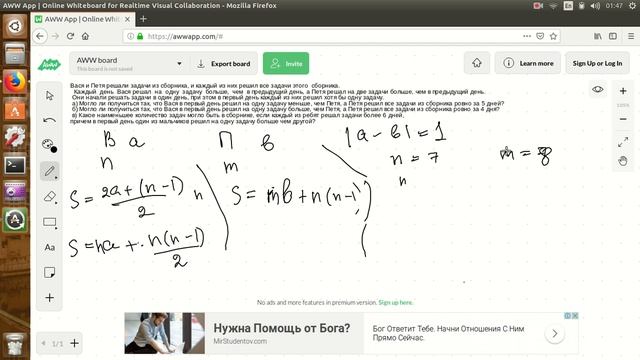
Task: Select the pencil drawing tool
Action: [49, 171]
